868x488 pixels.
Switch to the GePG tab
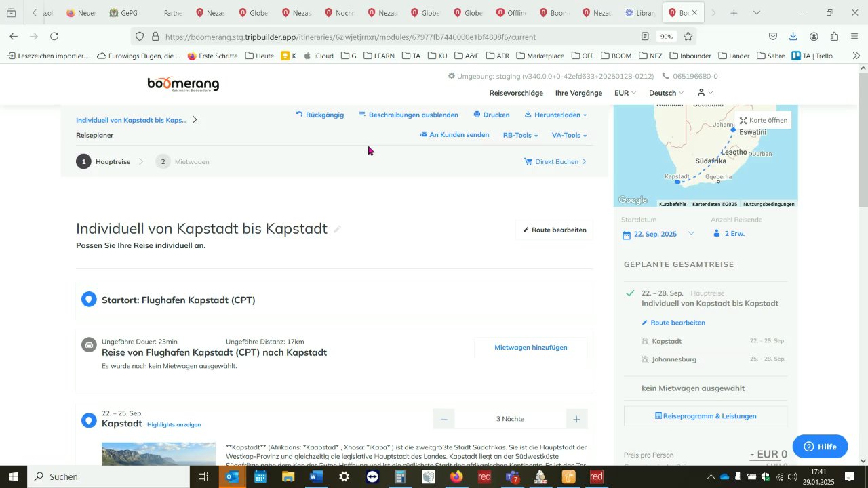(123, 13)
